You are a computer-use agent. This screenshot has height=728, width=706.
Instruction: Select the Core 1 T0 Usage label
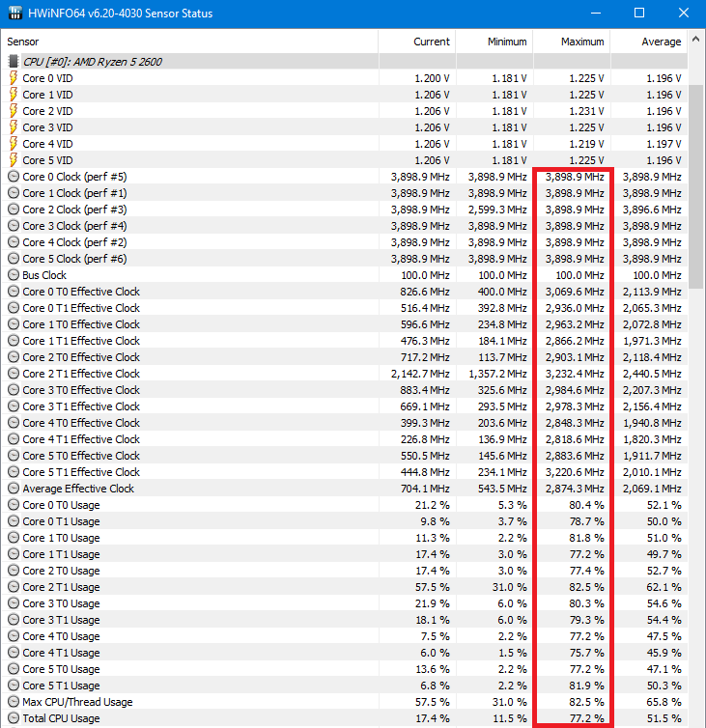coord(61,538)
